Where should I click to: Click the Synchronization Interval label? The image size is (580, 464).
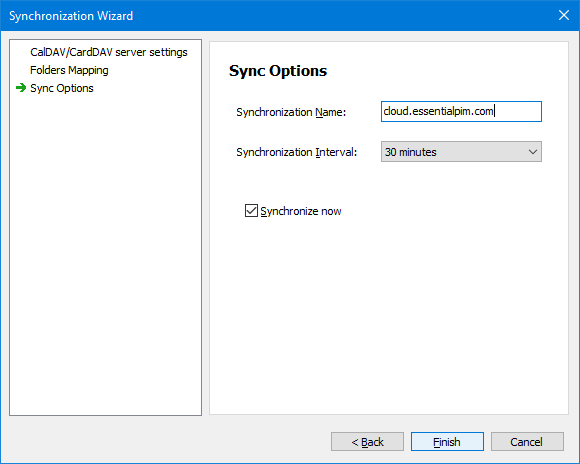pos(297,152)
